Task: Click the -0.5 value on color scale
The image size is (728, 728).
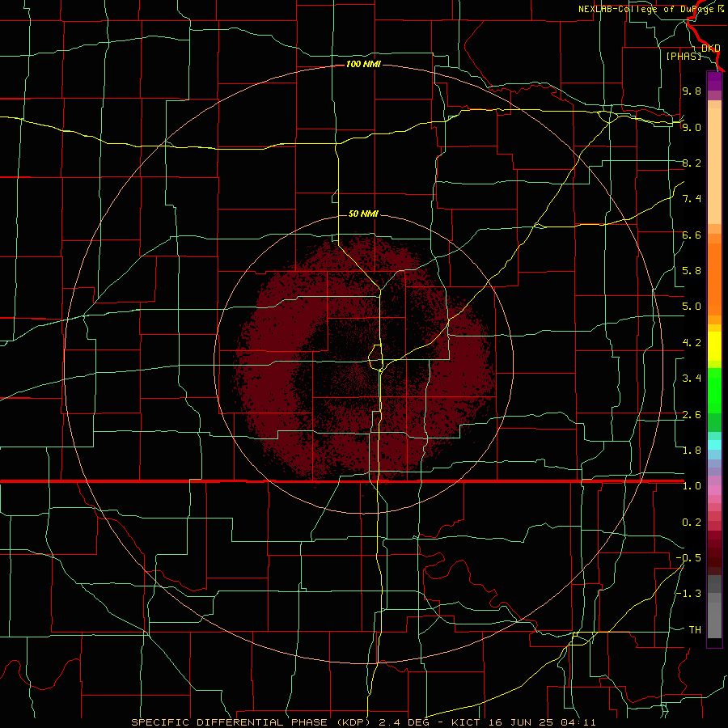Action: click(688, 558)
